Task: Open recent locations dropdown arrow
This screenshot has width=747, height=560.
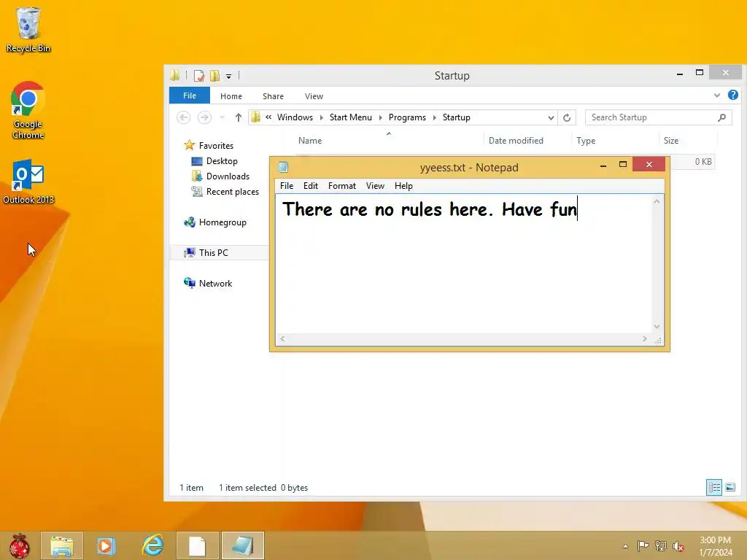Action: (x=222, y=117)
